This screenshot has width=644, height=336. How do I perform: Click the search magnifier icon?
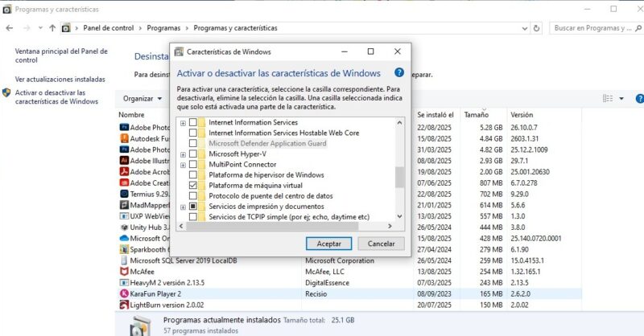pos(638,28)
